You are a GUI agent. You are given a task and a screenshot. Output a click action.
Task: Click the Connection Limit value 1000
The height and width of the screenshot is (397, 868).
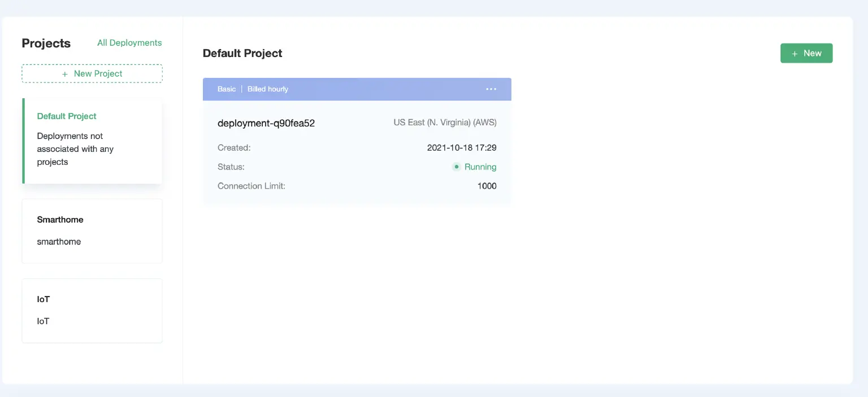pos(487,186)
